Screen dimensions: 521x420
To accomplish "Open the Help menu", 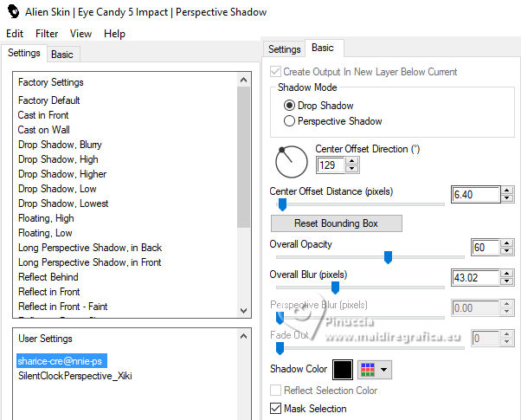I will [114, 34].
